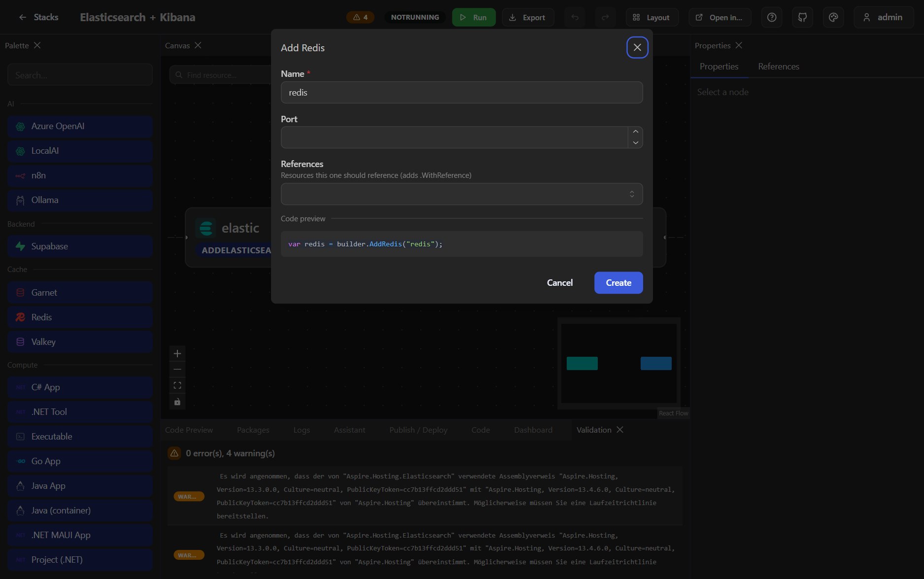Viewport: 924px width, 579px height.
Task: Select Redis in the palette
Action: [80, 317]
